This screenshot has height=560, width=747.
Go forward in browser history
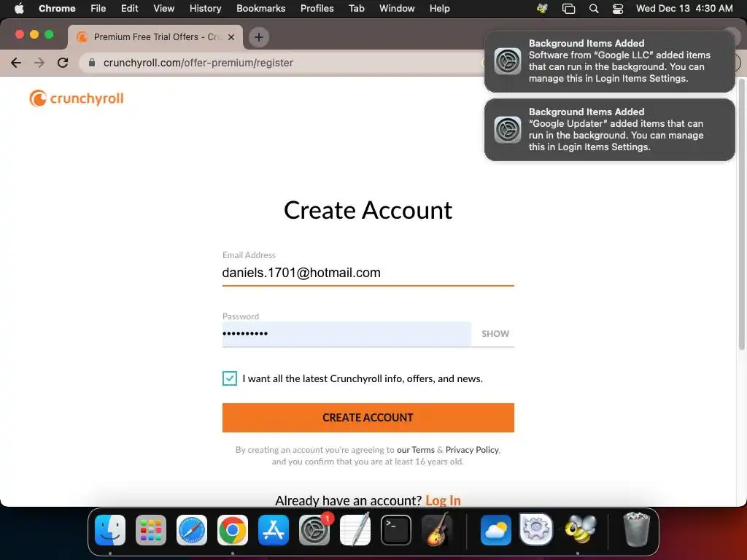click(39, 63)
